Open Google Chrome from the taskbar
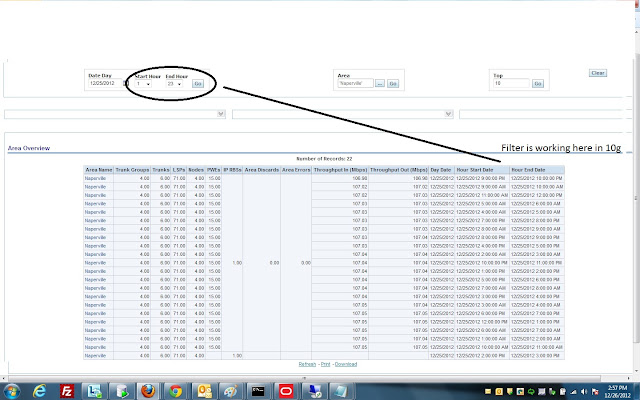Image resolution: width=640 pixels, height=400 pixels. coord(176,391)
